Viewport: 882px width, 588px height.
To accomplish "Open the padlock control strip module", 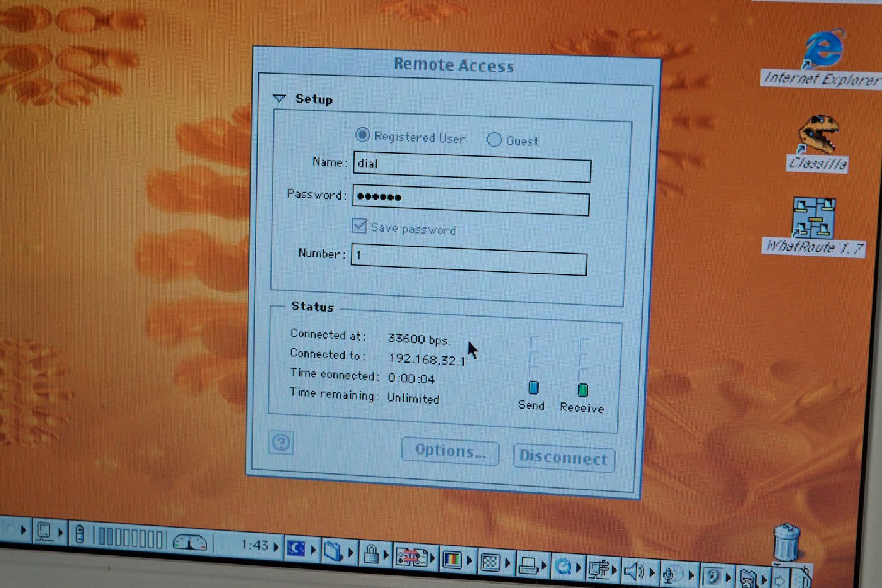I will pyautogui.click(x=371, y=554).
